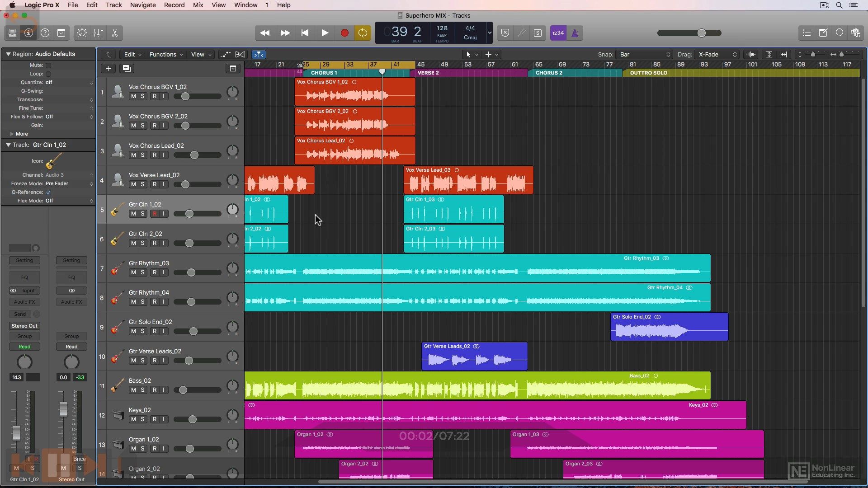Open the List Editors icon
This screenshot has height=488, width=868.
(807, 33)
